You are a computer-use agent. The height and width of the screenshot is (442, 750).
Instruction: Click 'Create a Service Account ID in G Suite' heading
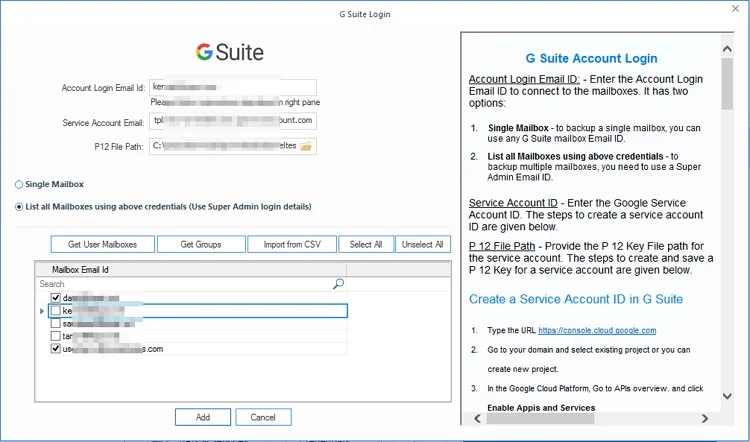click(x=576, y=299)
